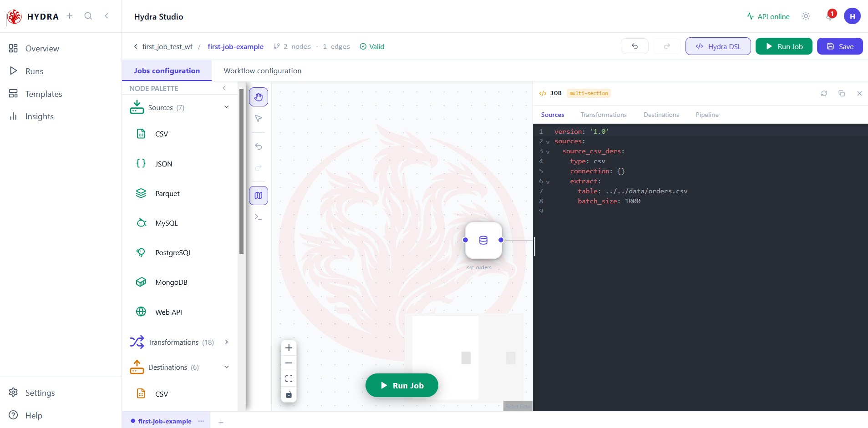
Task: Zoom in on the canvas
Action: (x=289, y=348)
